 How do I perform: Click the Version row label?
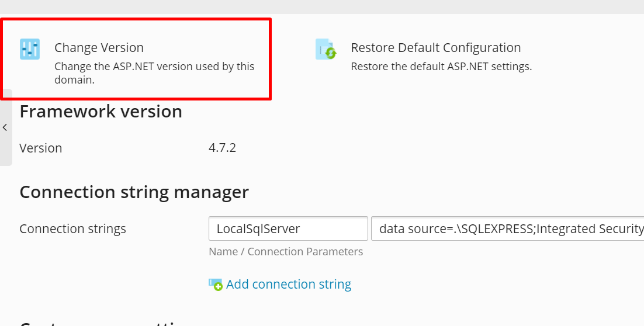(41, 148)
